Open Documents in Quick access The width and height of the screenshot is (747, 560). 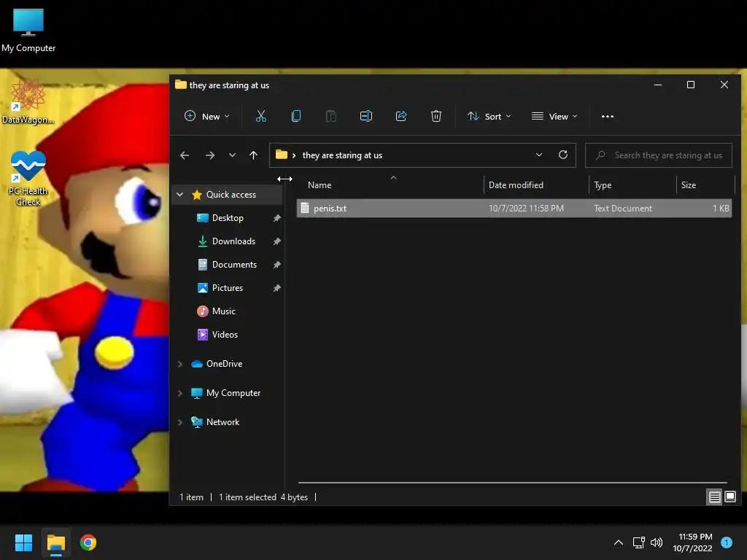(x=234, y=265)
